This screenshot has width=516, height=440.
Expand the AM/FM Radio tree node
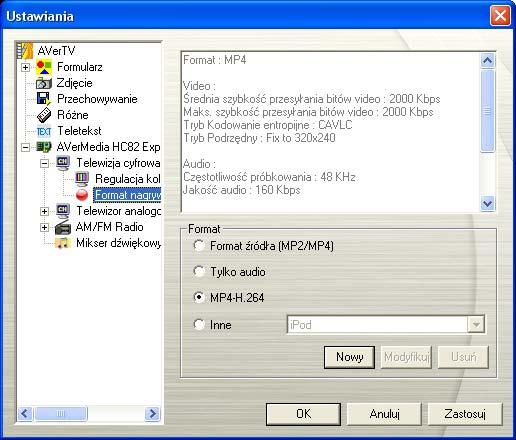pyautogui.click(x=44, y=227)
